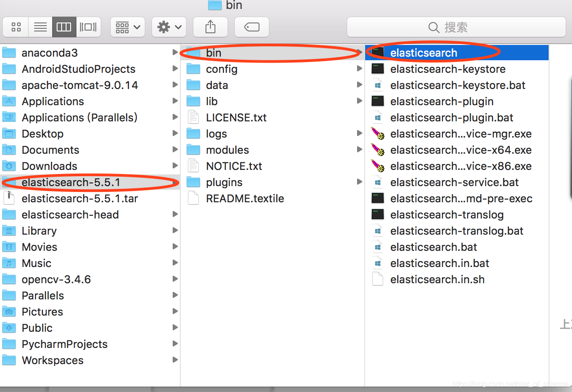Select the apache-tomcat-9.0.14 folder icon
This screenshot has width=572, height=392.
point(9,85)
